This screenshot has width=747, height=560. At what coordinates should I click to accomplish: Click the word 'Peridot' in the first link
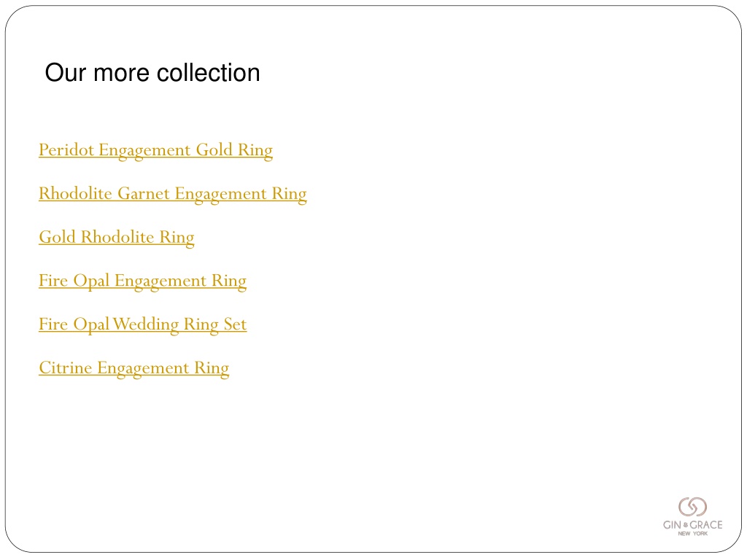coord(66,149)
